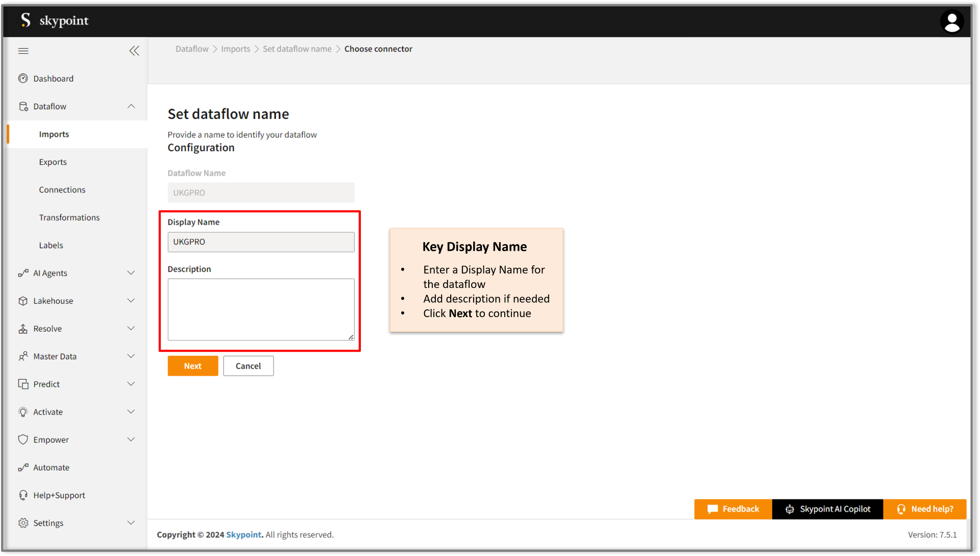Click the Cancel button
This screenshot has height=556, width=980.
[249, 366]
